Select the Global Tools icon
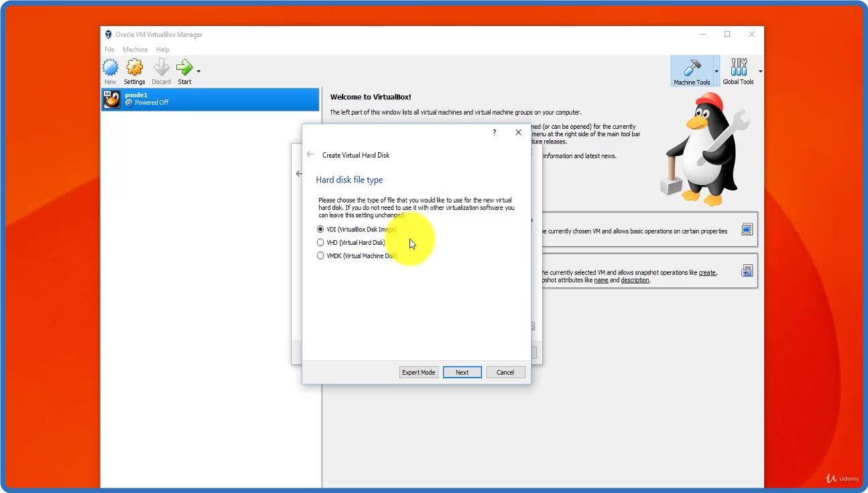 tap(738, 68)
